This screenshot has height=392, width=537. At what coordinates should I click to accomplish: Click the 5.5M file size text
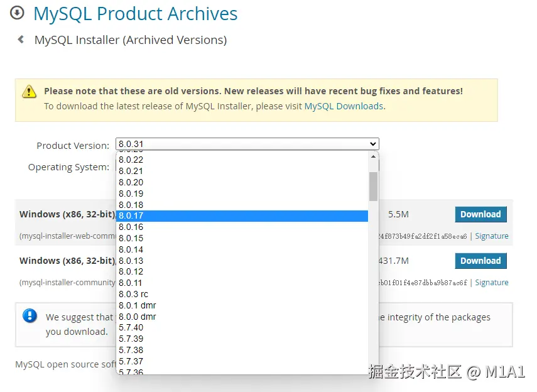398,214
